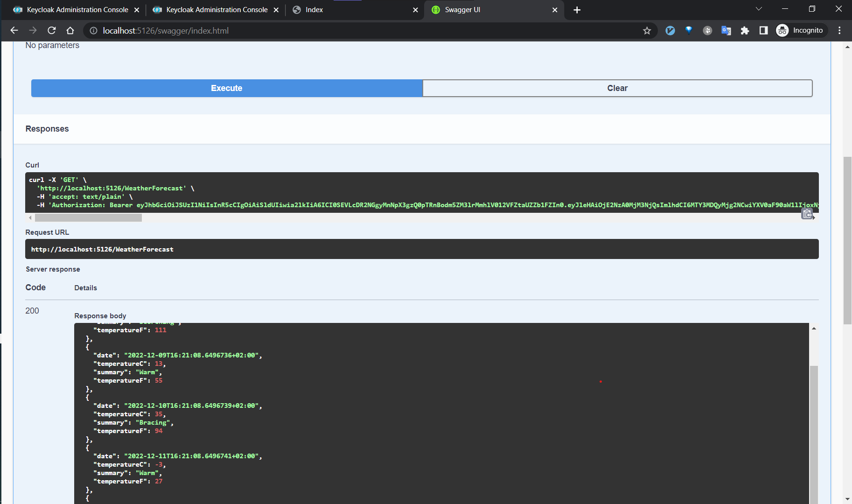852x504 pixels.
Task: Click the Authorization Bearer curl line
Action: [x=428, y=205]
